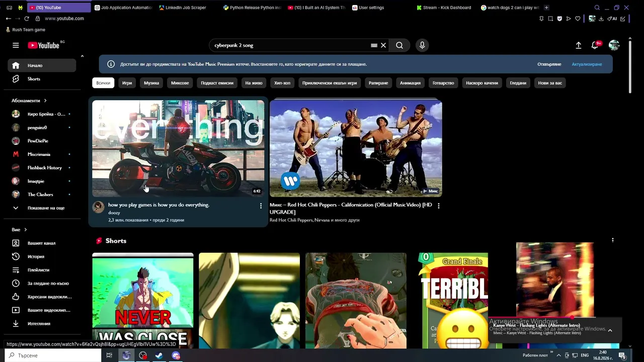Screen dimensions: 644x362
Task: Open the Flashback History channel
Action: [42, 167]
